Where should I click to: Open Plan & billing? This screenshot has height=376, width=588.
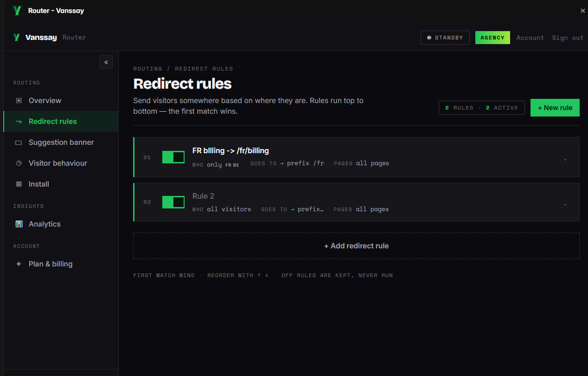pyautogui.click(x=61, y=264)
